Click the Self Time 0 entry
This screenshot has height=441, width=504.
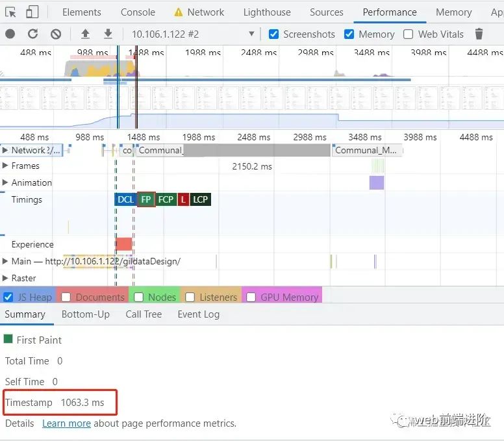pyautogui.click(x=31, y=381)
